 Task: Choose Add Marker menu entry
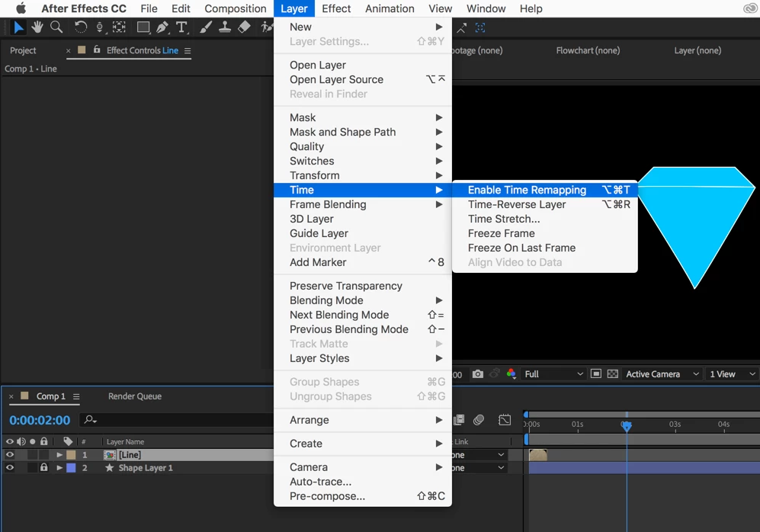363,262
